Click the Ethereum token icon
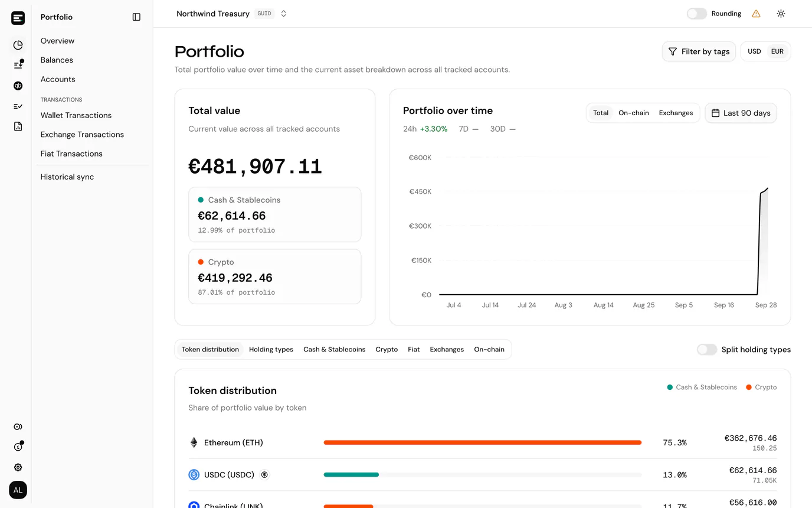The width and height of the screenshot is (812, 508). pyautogui.click(x=194, y=442)
